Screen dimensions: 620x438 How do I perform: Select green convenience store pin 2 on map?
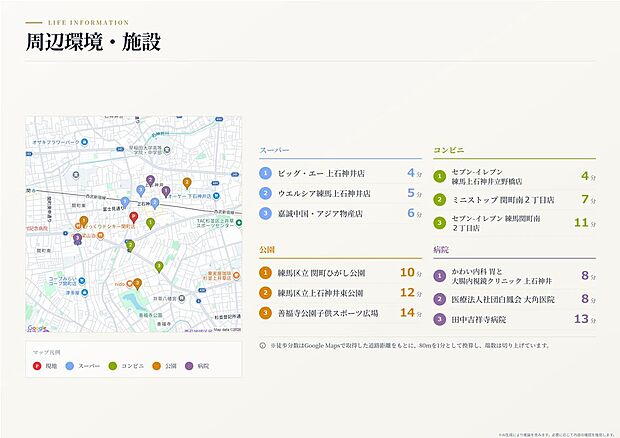(130, 245)
